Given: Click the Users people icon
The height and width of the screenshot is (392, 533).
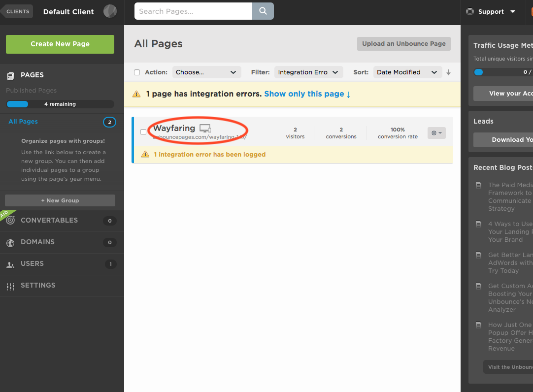Looking at the screenshot, I should pyautogui.click(x=10, y=265).
